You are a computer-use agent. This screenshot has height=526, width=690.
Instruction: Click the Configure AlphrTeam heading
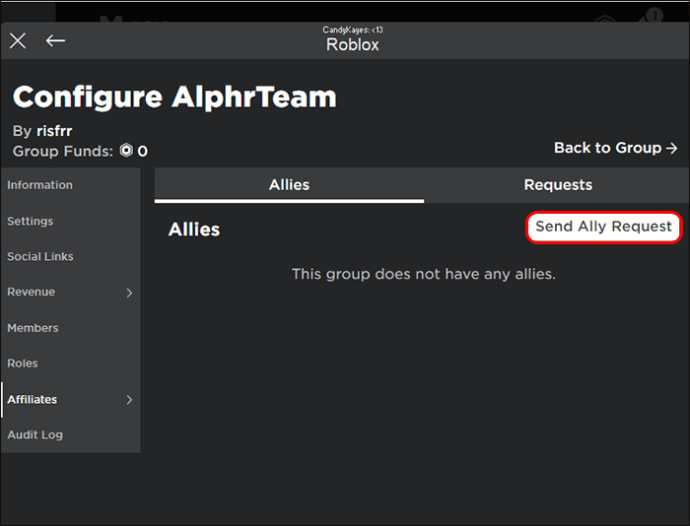(x=175, y=98)
